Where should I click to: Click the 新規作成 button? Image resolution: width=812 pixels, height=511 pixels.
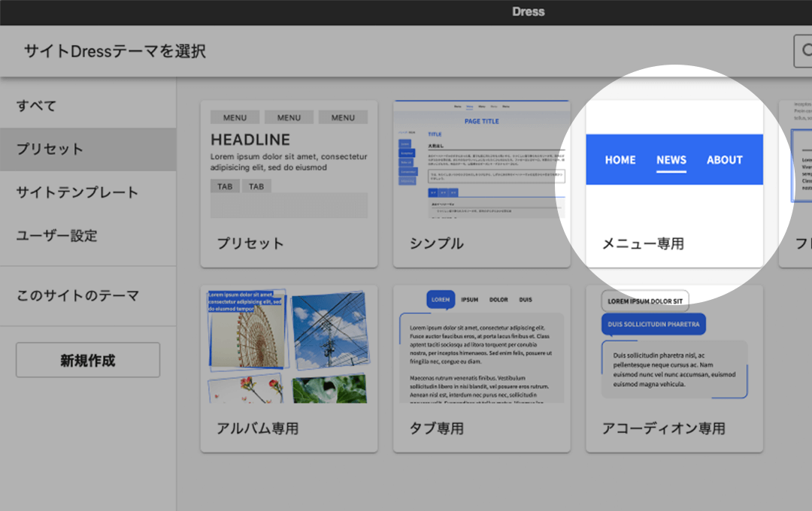(88, 361)
